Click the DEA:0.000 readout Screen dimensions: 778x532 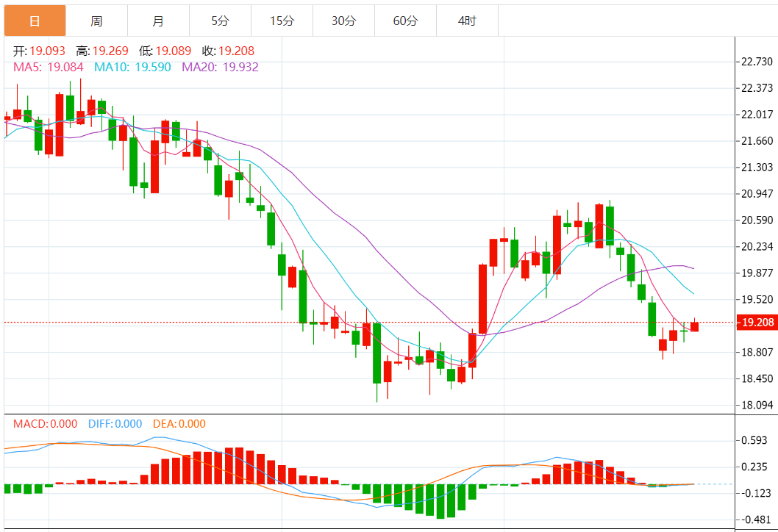[x=179, y=424]
